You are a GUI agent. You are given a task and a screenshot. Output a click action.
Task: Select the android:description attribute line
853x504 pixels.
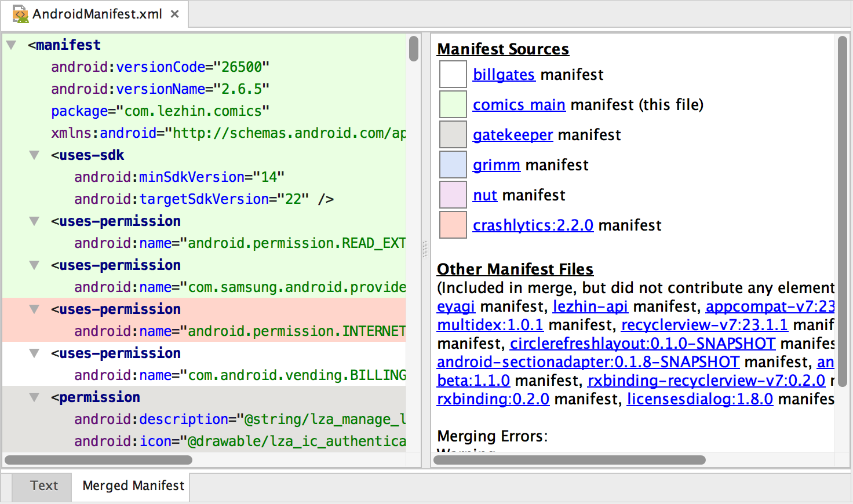(240, 419)
